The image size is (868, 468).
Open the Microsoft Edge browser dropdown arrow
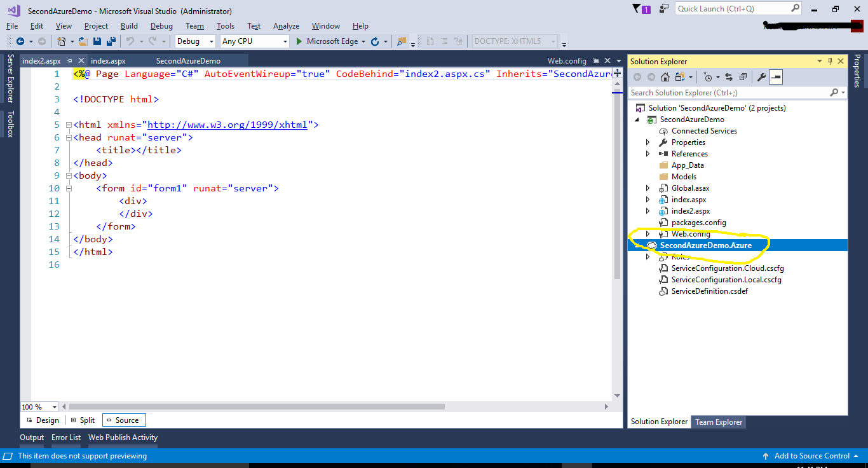tap(363, 41)
